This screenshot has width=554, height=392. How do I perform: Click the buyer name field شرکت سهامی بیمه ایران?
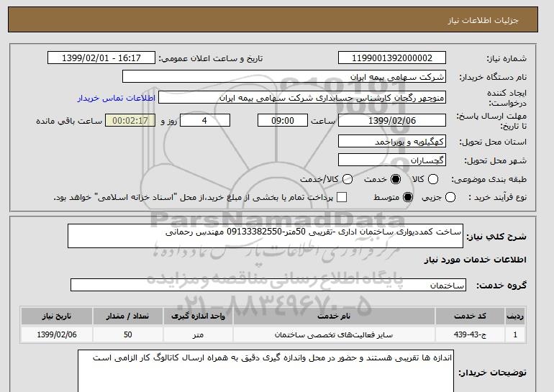[284, 77]
